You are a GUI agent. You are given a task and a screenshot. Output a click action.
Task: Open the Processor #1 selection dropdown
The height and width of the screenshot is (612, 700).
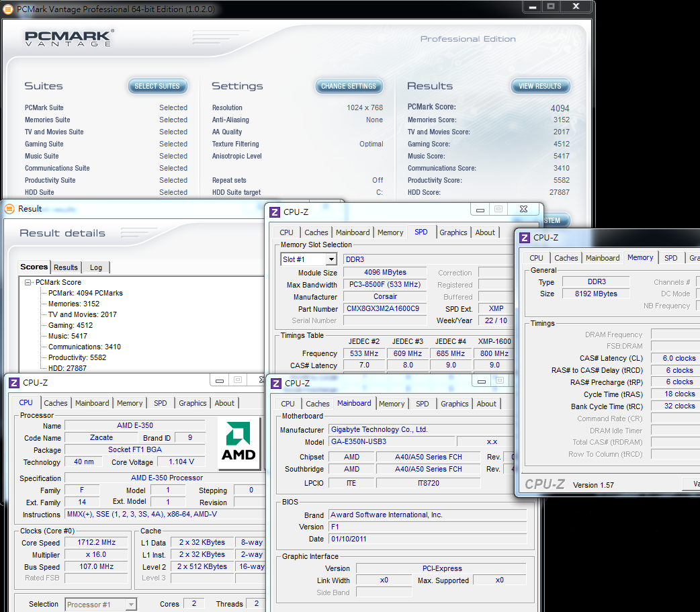(131, 605)
